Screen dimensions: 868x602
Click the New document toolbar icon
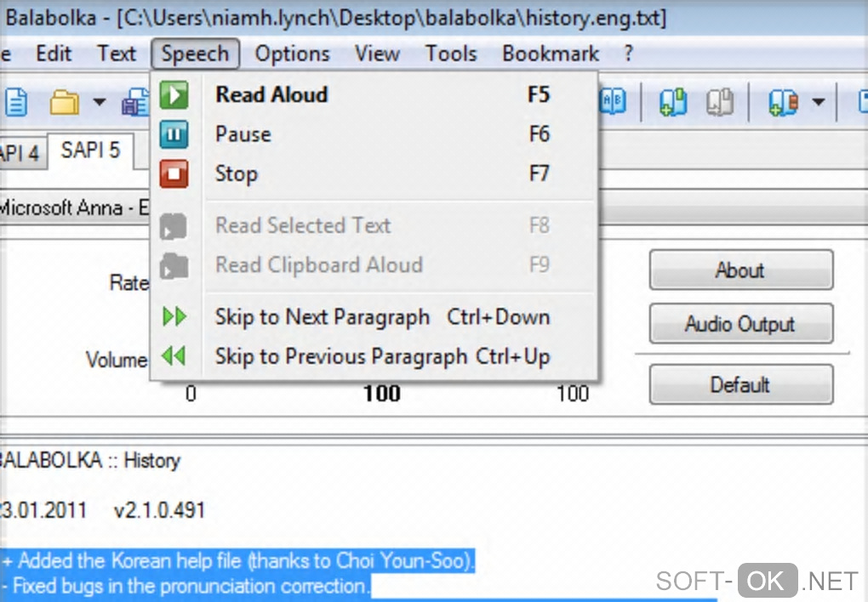(x=17, y=102)
